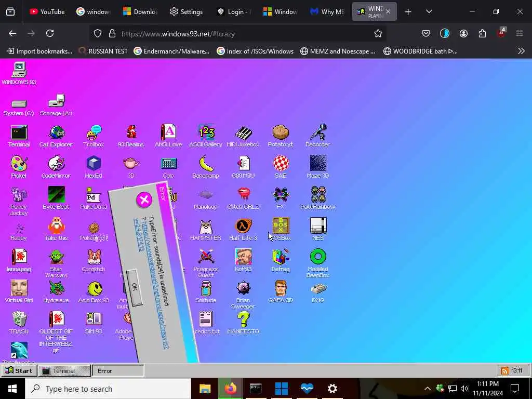Click RSS feed icon in Windows 93 tray
The width and height of the screenshot is (532, 399).
click(504, 371)
